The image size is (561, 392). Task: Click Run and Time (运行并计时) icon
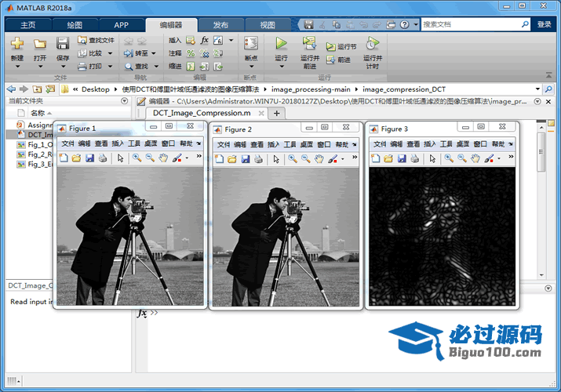372,44
